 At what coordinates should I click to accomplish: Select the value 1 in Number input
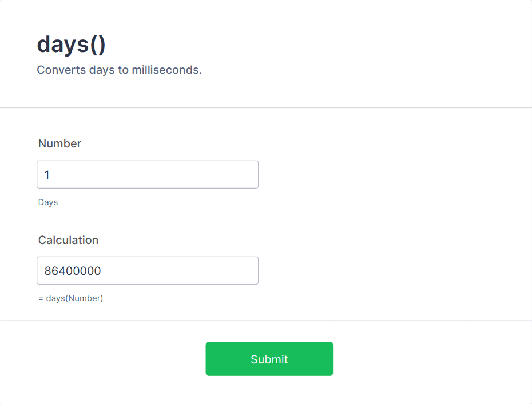[47, 175]
